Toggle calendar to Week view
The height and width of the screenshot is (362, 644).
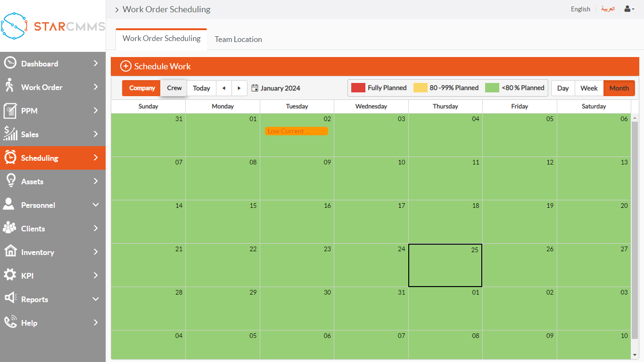coord(589,88)
